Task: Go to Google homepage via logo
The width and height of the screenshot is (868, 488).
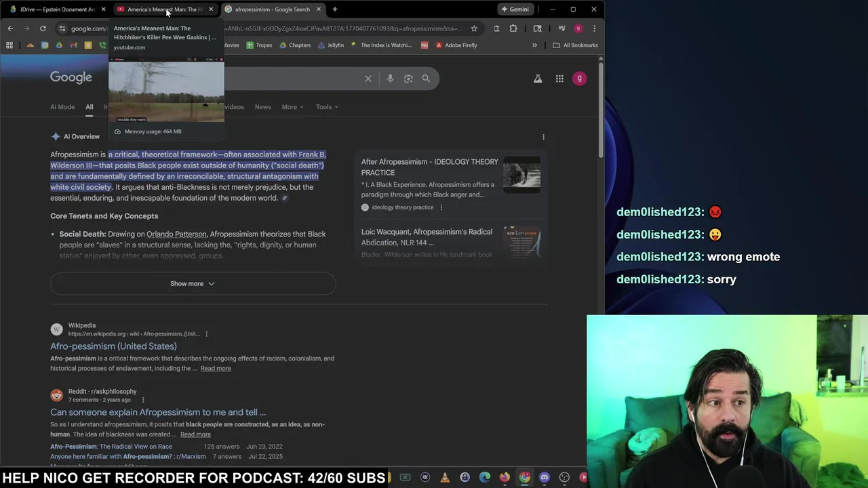Action: [71, 77]
